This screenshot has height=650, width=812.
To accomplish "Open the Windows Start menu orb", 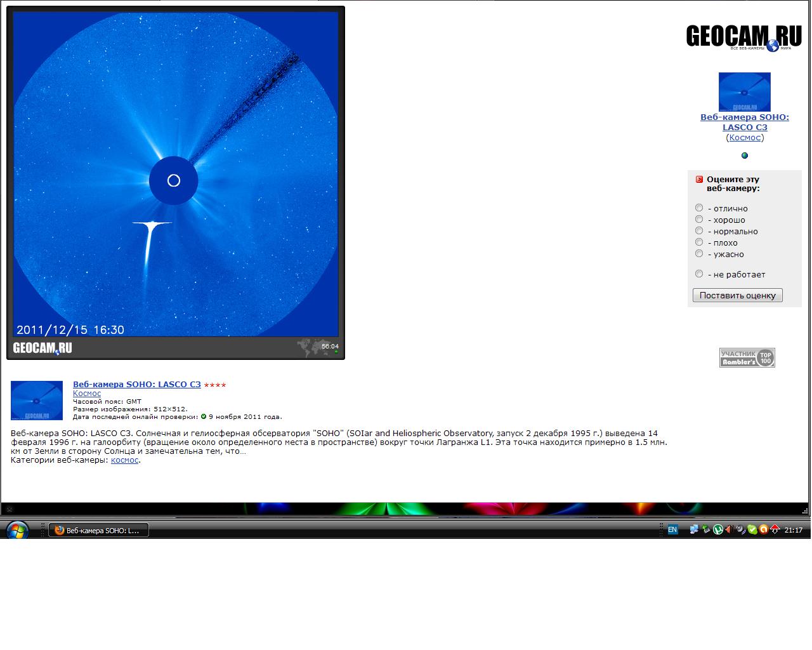I will (17, 529).
